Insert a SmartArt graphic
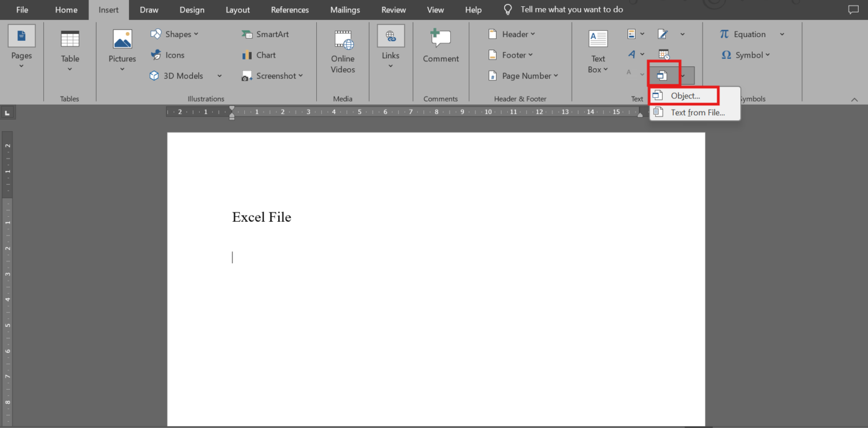 [265, 34]
